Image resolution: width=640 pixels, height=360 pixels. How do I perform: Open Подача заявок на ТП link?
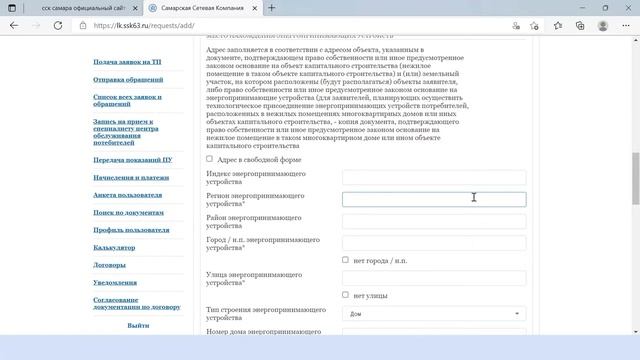[x=127, y=62]
